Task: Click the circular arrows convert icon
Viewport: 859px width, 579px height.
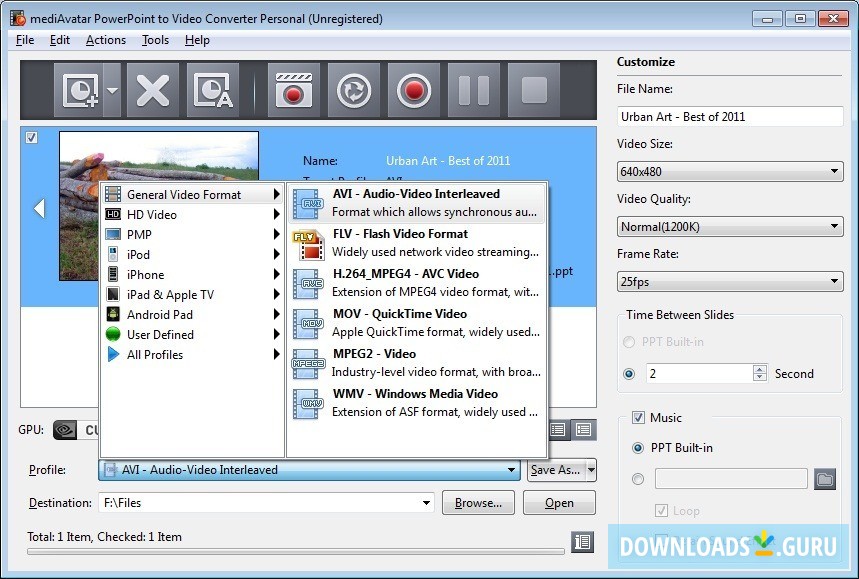Action: coord(353,91)
